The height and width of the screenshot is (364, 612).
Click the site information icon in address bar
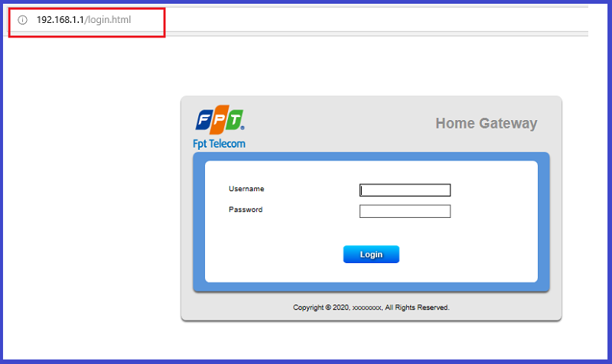pyautogui.click(x=23, y=20)
